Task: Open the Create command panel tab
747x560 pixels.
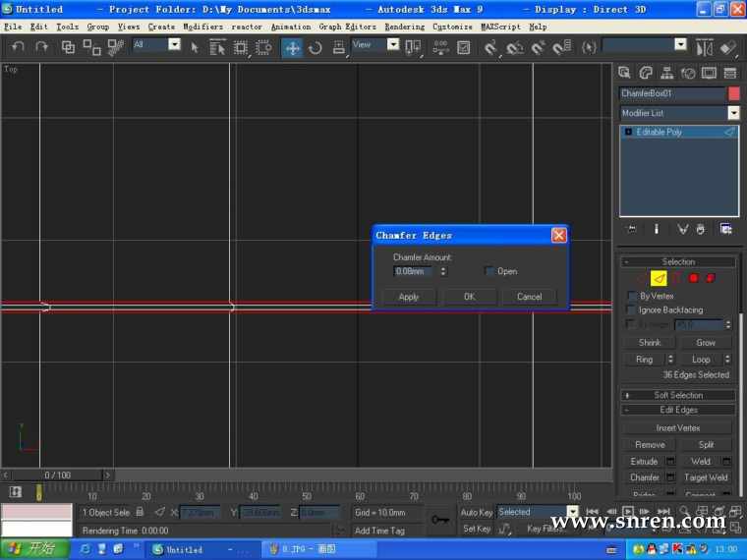Action: click(x=624, y=73)
